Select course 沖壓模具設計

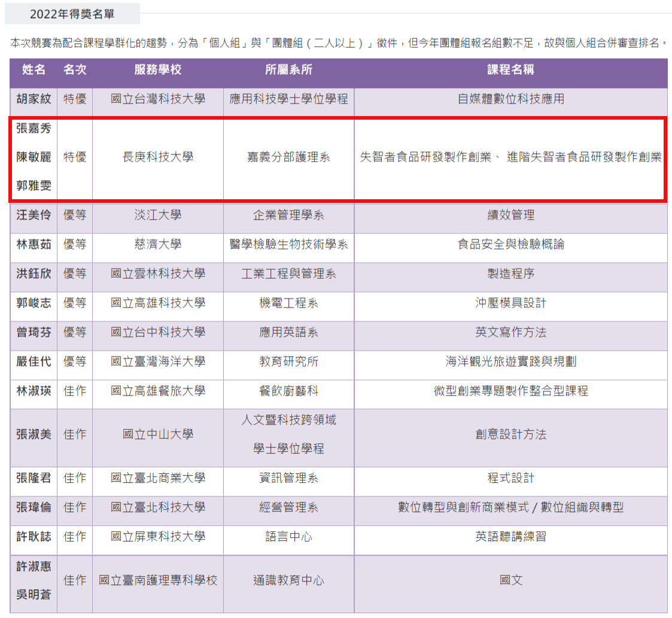pos(510,303)
